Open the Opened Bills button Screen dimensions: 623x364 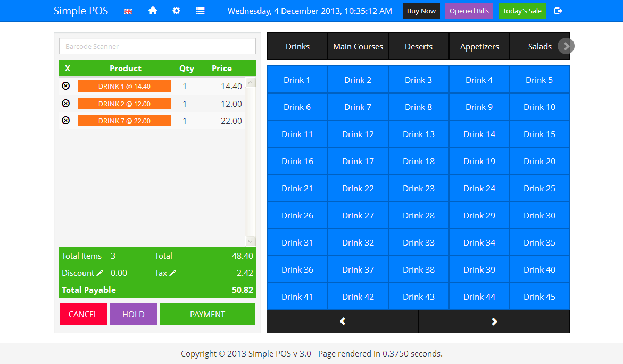[x=469, y=11]
